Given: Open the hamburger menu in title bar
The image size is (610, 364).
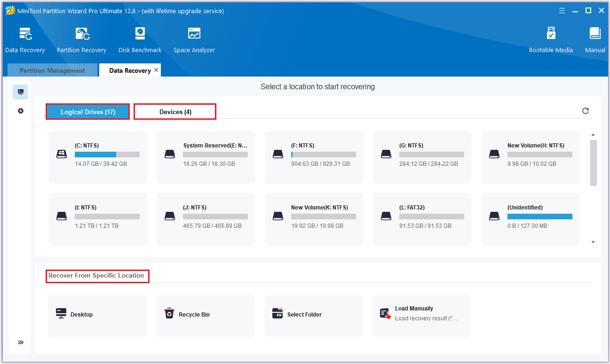Looking at the screenshot, I should coord(562,10).
